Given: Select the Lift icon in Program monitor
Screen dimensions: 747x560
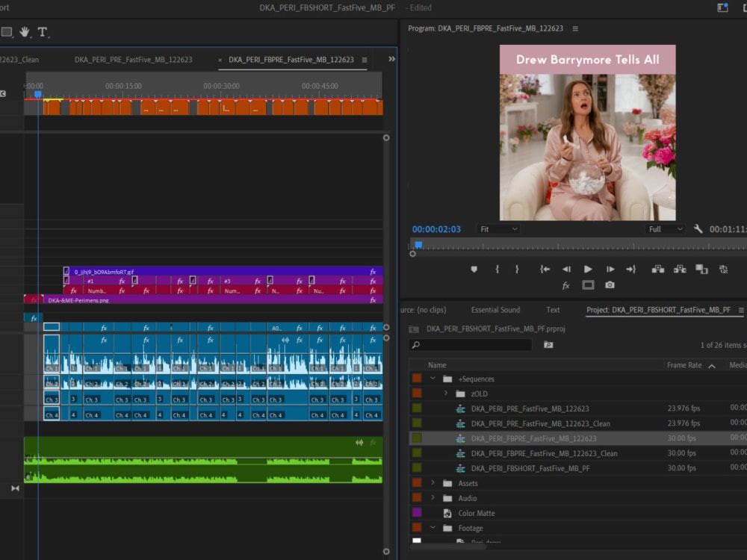Looking at the screenshot, I should click(x=657, y=269).
